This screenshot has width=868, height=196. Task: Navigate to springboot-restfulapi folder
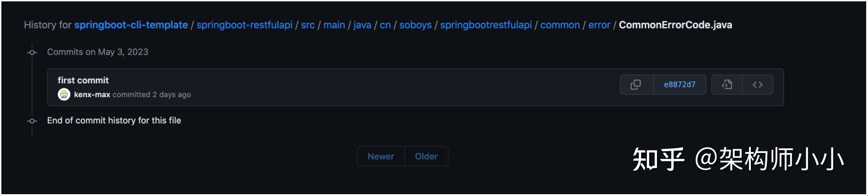pyautogui.click(x=244, y=25)
